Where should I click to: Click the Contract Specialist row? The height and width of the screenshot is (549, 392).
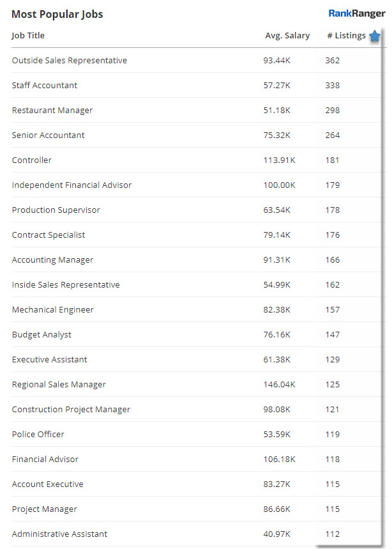(x=49, y=235)
